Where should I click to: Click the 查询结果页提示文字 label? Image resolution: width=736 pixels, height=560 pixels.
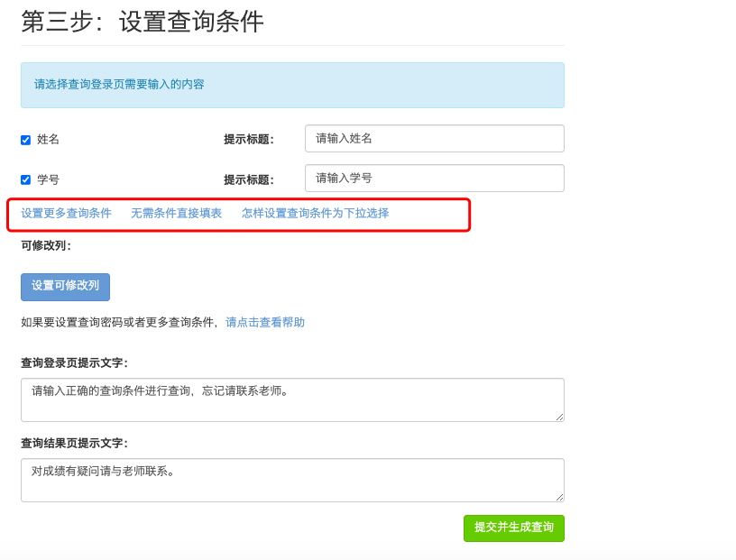[x=75, y=443]
